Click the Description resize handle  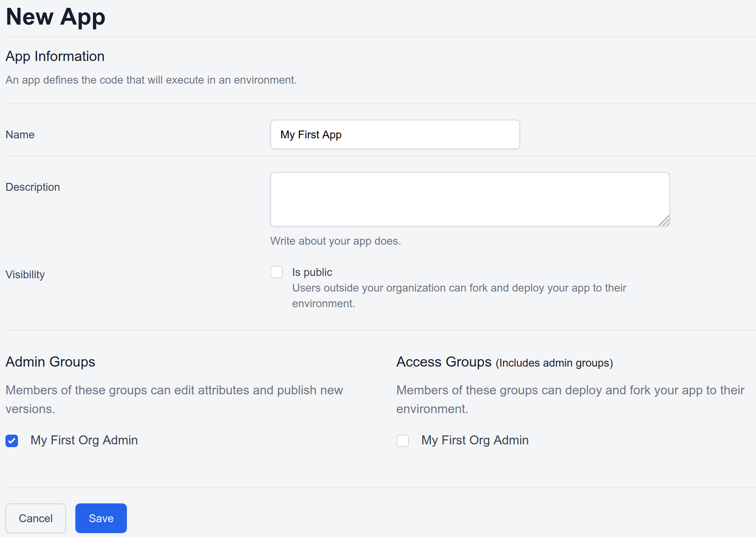point(664,221)
